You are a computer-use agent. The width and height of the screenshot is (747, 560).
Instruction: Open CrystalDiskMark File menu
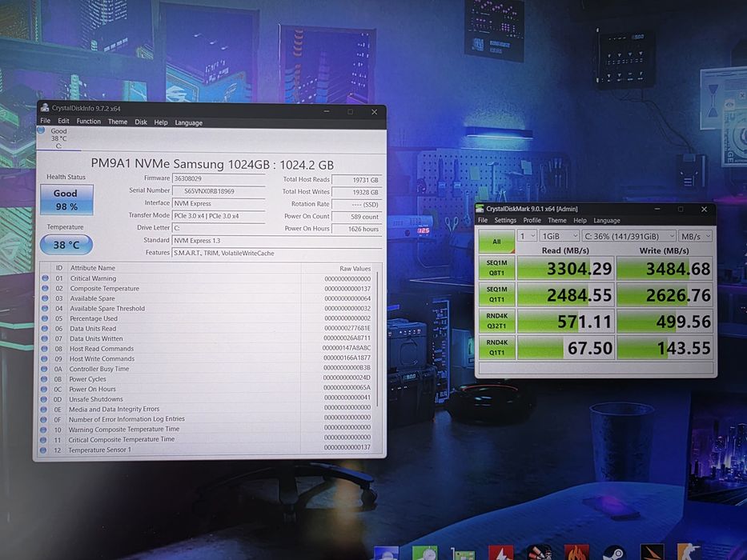[483, 220]
